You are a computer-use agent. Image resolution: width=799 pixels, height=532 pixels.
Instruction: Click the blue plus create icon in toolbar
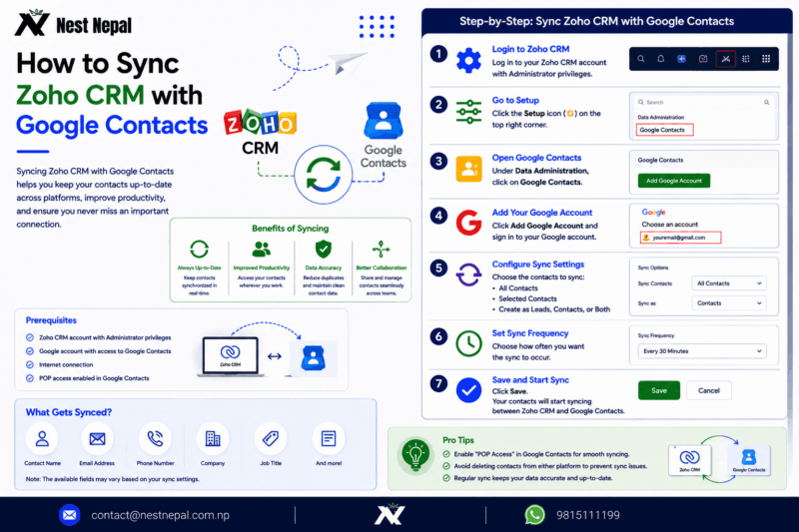[682, 59]
